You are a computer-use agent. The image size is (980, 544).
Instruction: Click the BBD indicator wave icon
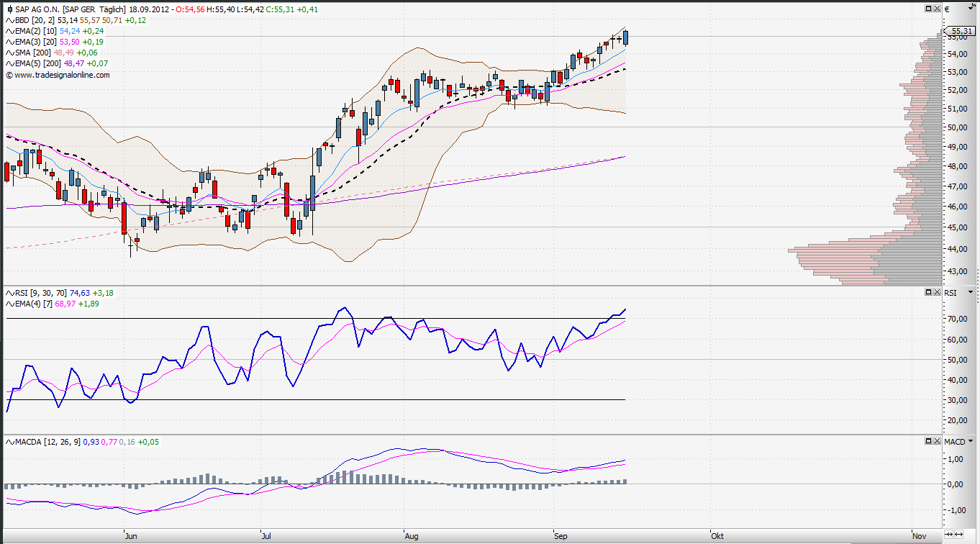(x=9, y=20)
